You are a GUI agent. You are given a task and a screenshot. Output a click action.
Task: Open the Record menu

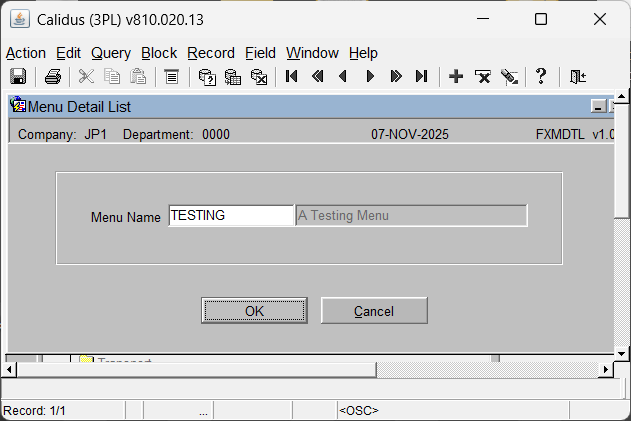[211, 53]
